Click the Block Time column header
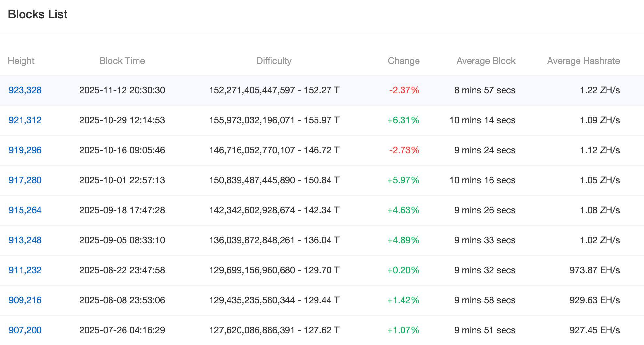This screenshot has width=644, height=345. click(x=122, y=61)
